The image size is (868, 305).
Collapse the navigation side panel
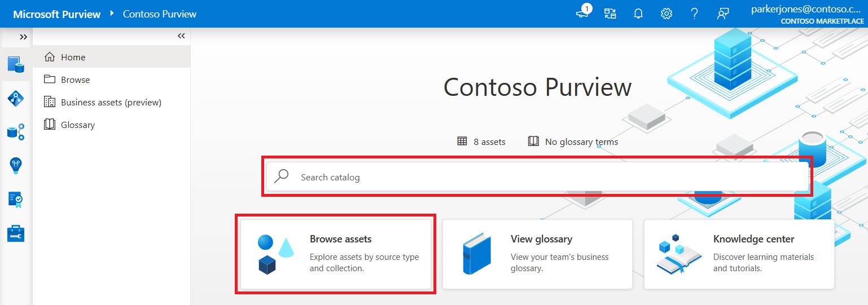click(181, 36)
